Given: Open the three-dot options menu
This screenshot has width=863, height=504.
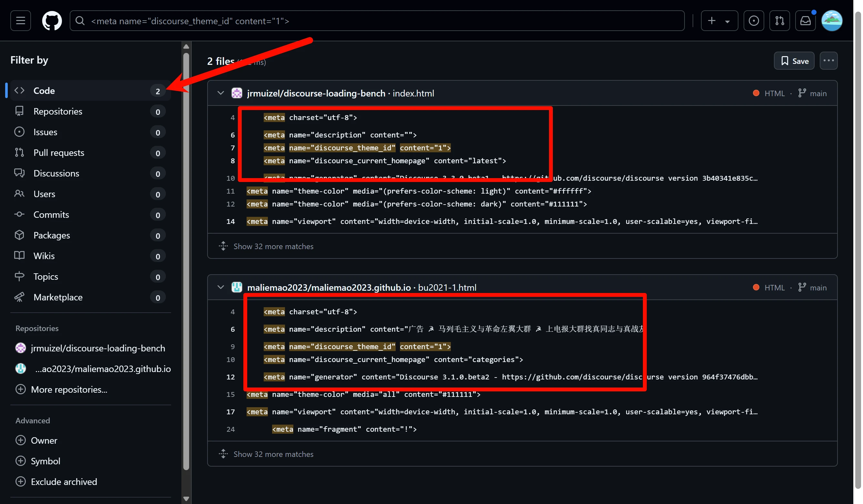Looking at the screenshot, I should [828, 61].
